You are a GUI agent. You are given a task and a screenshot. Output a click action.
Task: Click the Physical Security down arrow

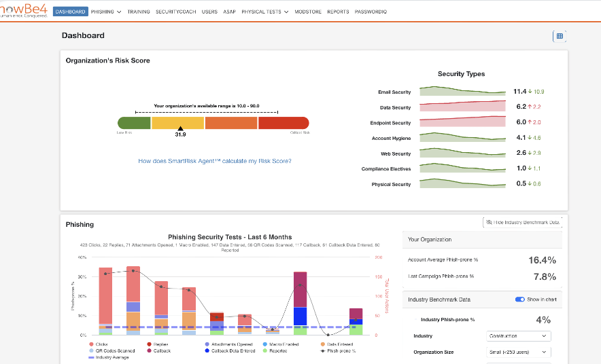(x=530, y=183)
